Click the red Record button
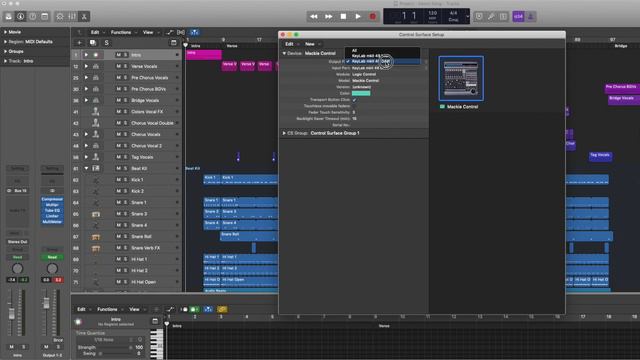The image size is (640, 360). (x=373, y=16)
